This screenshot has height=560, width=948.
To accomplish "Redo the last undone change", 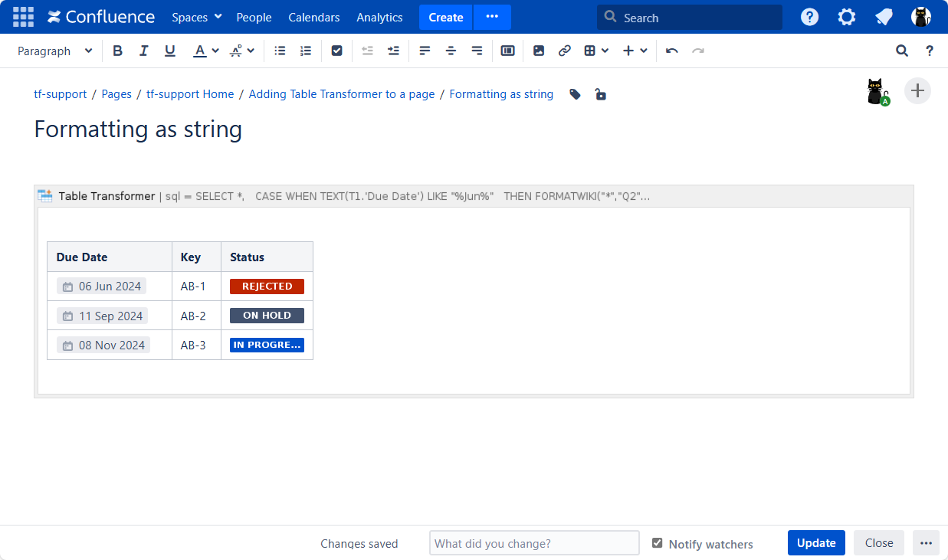I will (x=698, y=51).
